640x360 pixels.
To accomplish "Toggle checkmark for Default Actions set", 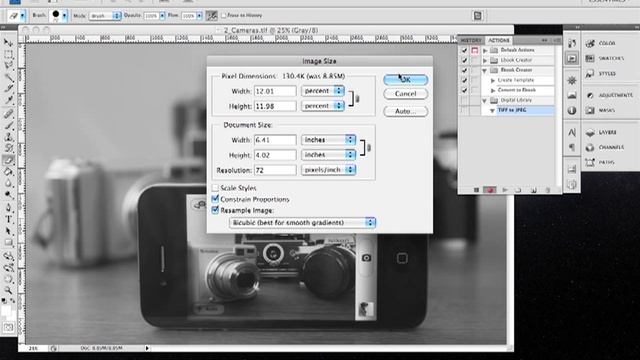I will [464, 50].
